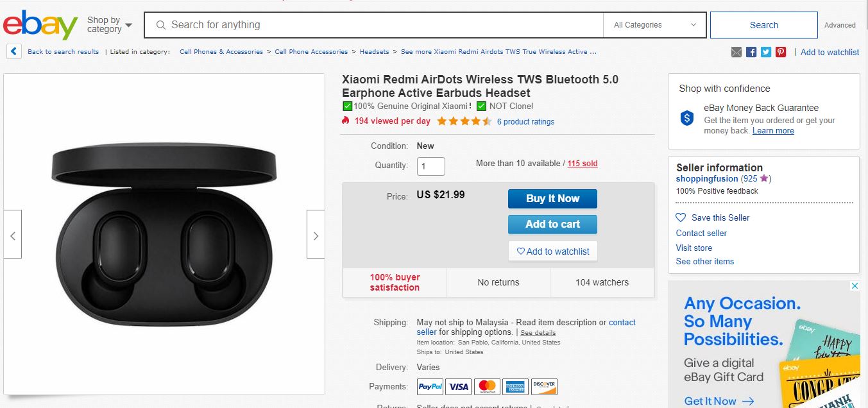Show previous product image arrow

(x=13, y=234)
